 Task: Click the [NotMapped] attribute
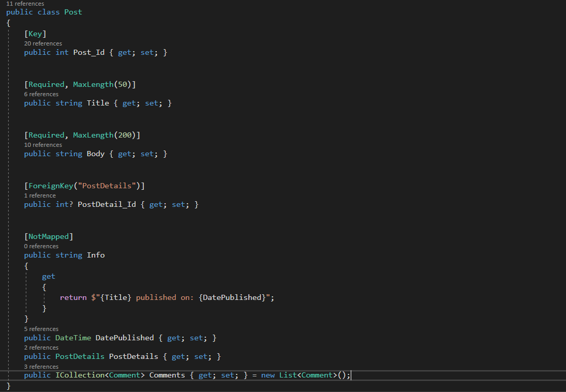coord(49,236)
